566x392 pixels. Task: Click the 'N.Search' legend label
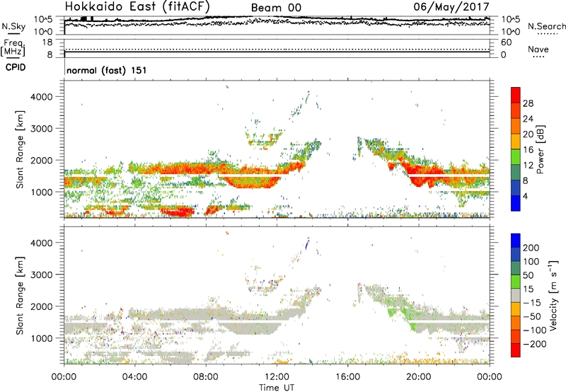coord(546,26)
